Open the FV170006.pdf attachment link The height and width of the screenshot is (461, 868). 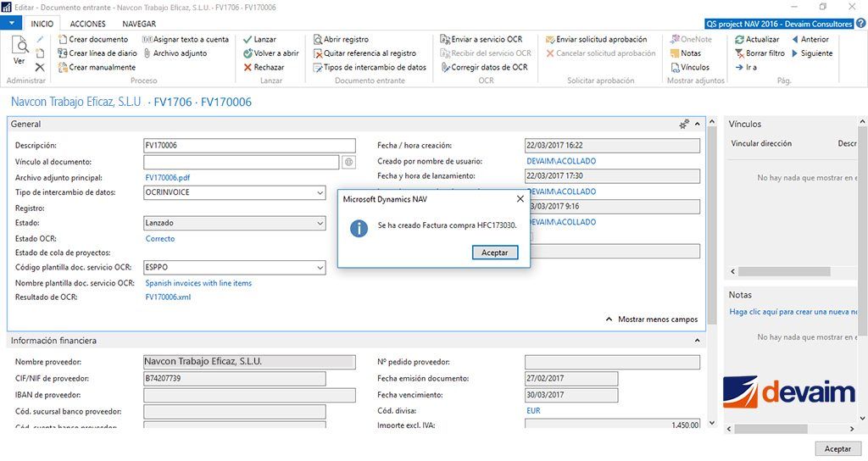[168, 178]
